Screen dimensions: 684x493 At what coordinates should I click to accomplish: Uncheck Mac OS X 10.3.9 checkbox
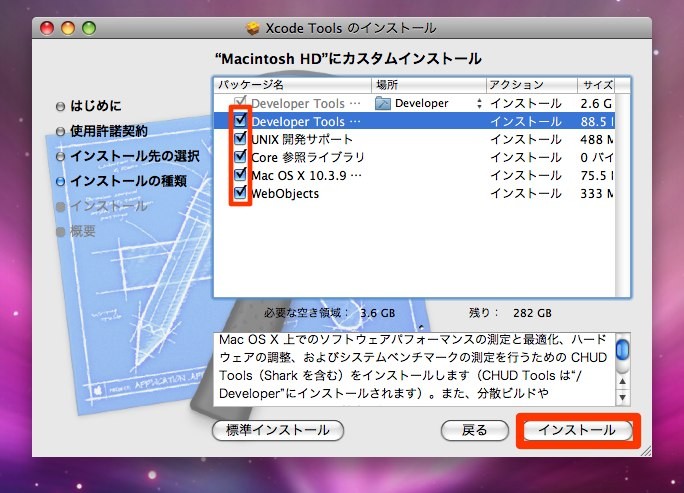[x=240, y=175]
